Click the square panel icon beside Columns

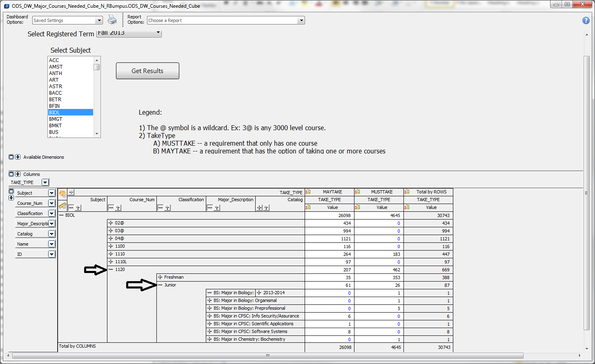point(11,174)
